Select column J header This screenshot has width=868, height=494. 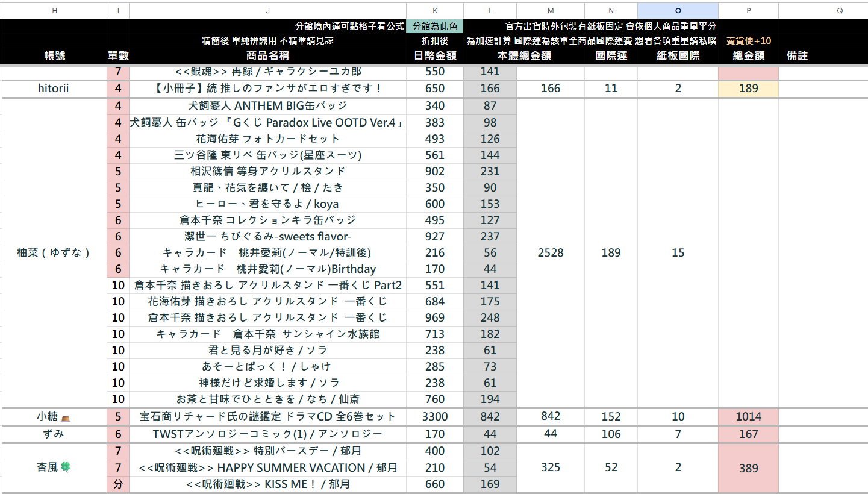(x=267, y=11)
